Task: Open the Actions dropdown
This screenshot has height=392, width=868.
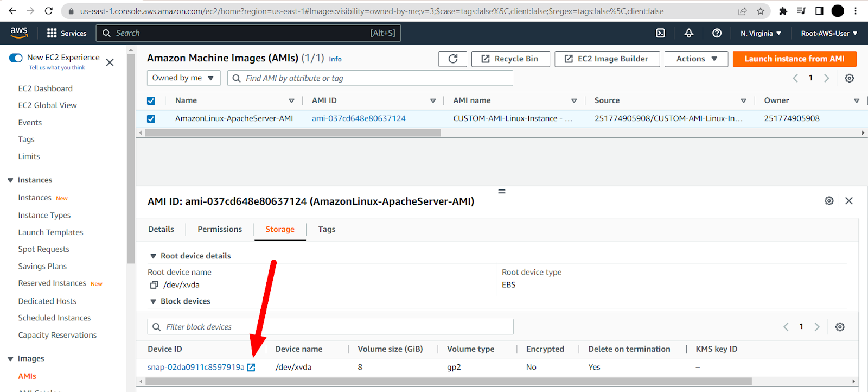Action: click(697, 59)
